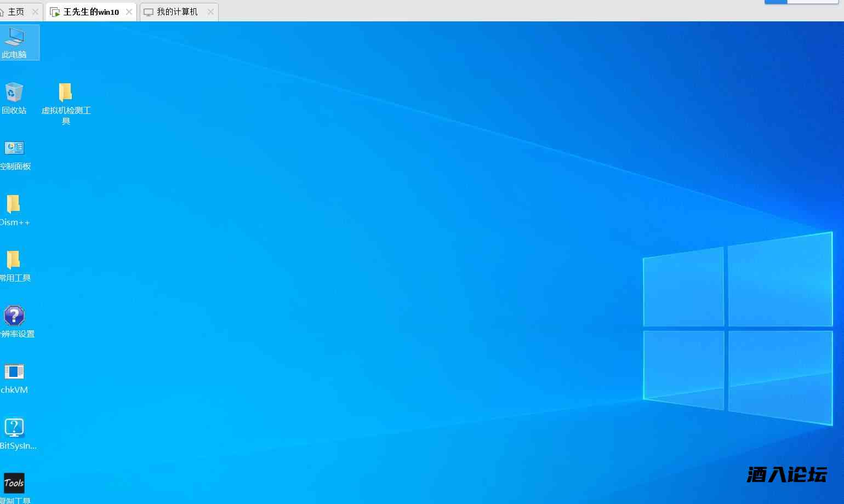Click the 常用工具 label text
Image resolution: width=844 pixels, height=504 pixels.
coord(15,278)
